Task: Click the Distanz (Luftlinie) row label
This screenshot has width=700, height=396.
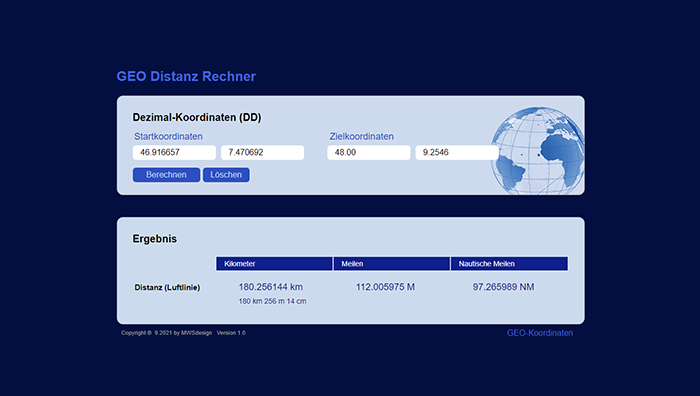Action: (x=167, y=288)
